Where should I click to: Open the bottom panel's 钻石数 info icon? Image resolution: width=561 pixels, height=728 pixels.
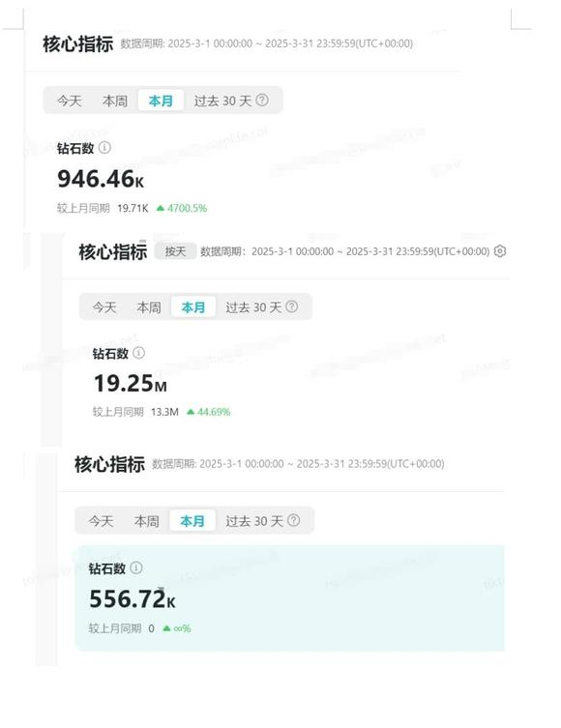[x=136, y=568]
